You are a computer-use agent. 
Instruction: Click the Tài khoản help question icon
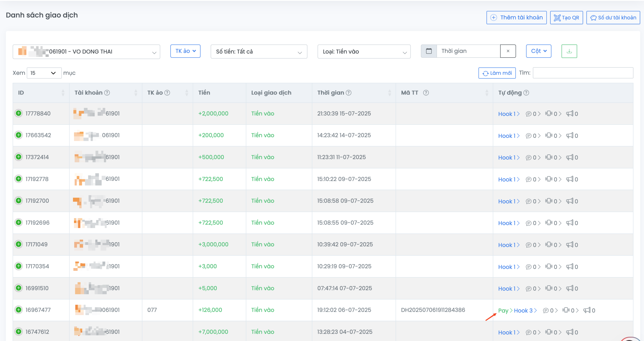tap(107, 93)
